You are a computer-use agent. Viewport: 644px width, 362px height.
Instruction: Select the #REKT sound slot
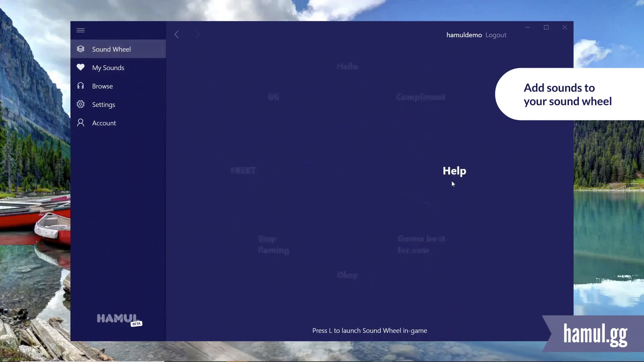tap(243, 170)
